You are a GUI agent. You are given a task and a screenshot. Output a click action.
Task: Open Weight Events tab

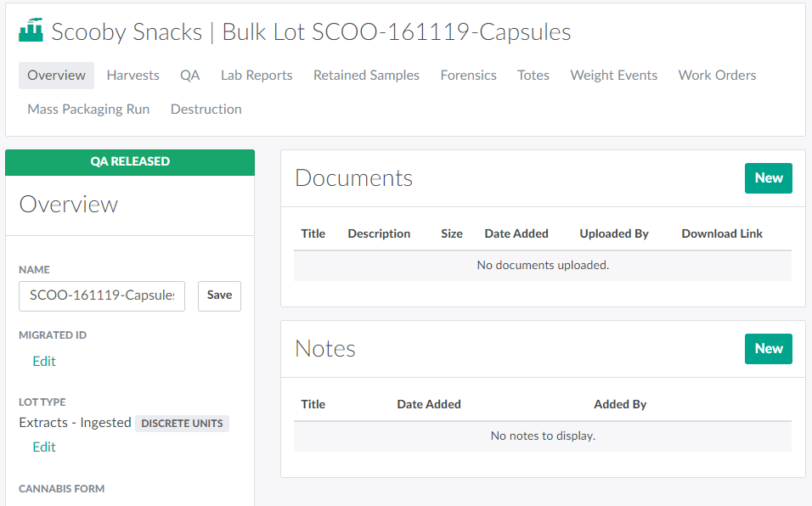(x=613, y=76)
